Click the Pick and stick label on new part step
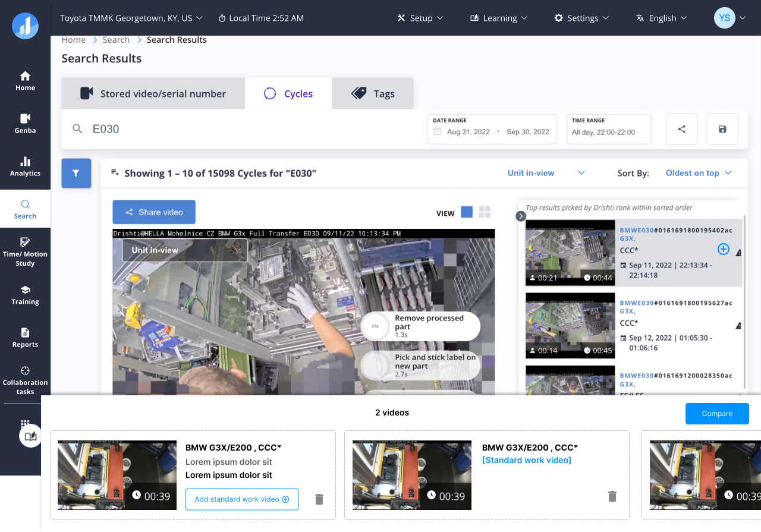 (420, 366)
